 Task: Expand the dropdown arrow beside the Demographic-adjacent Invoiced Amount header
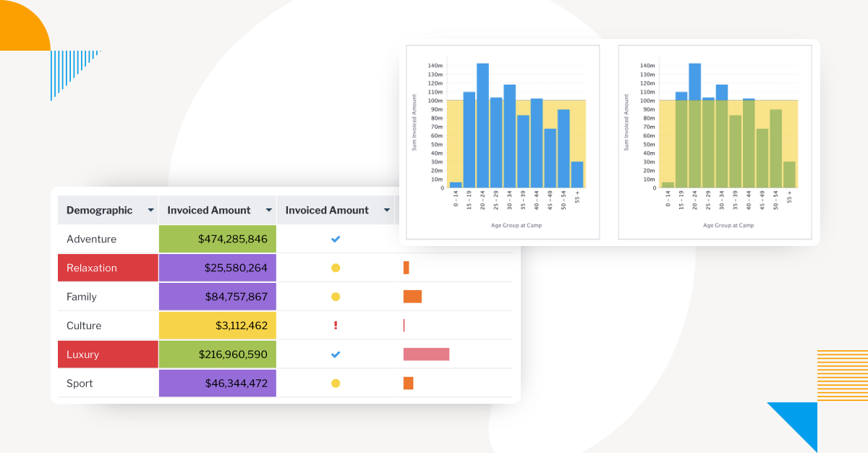click(268, 211)
